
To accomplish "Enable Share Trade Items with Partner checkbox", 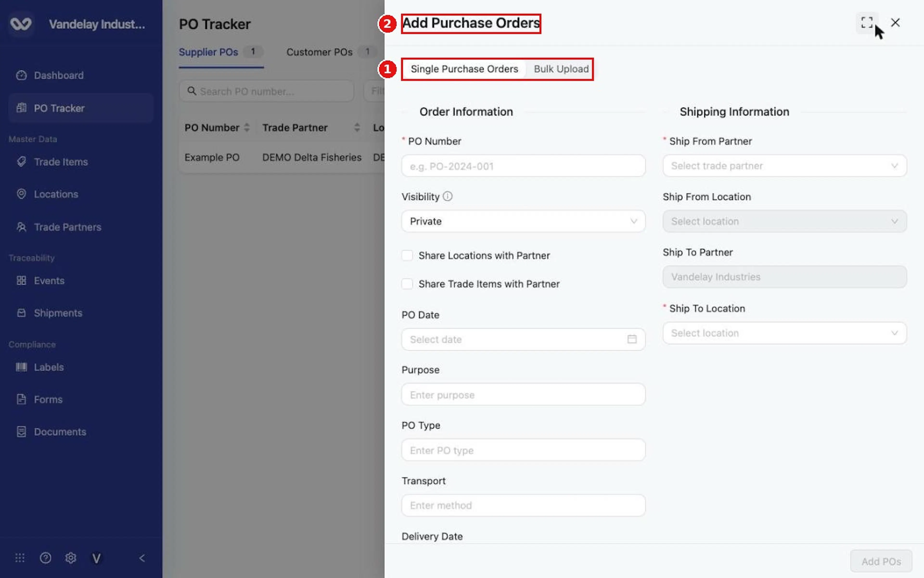I will (407, 284).
